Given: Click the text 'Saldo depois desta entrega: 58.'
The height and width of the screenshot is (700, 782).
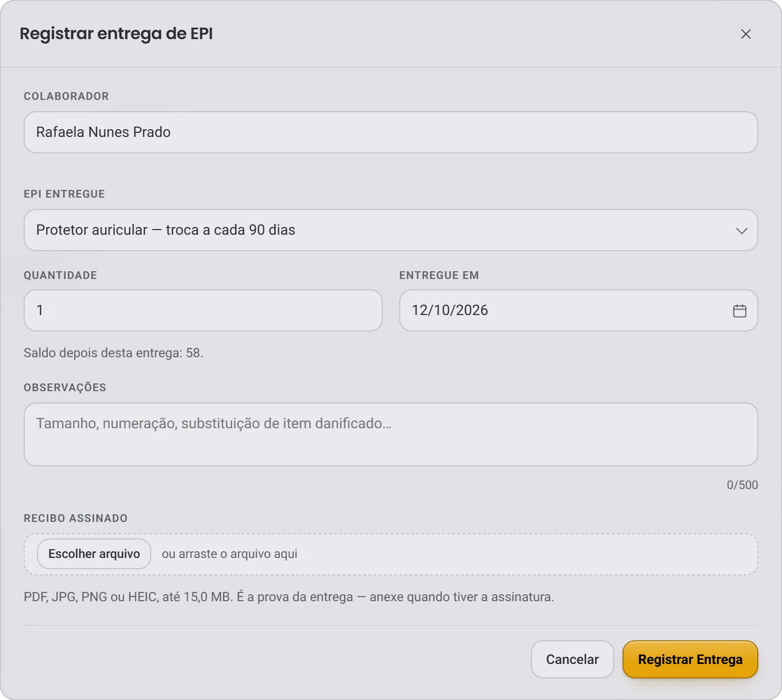Looking at the screenshot, I should (x=113, y=353).
